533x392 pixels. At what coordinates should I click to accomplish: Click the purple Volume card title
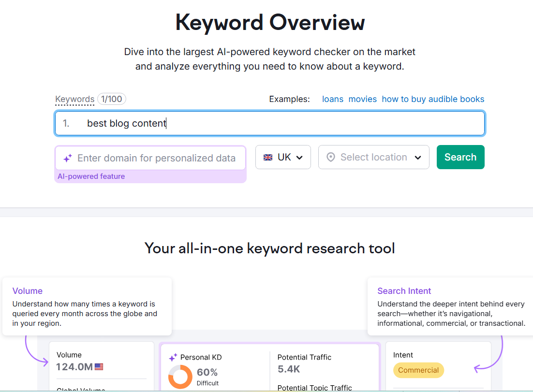point(28,291)
